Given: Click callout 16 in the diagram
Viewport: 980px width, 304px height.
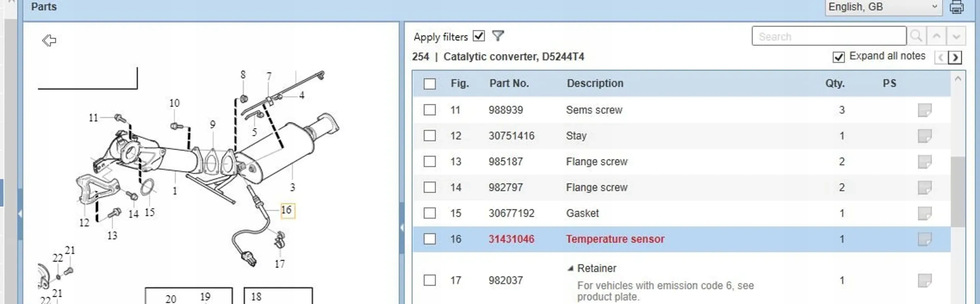Looking at the screenshot, I should [287, 210].
